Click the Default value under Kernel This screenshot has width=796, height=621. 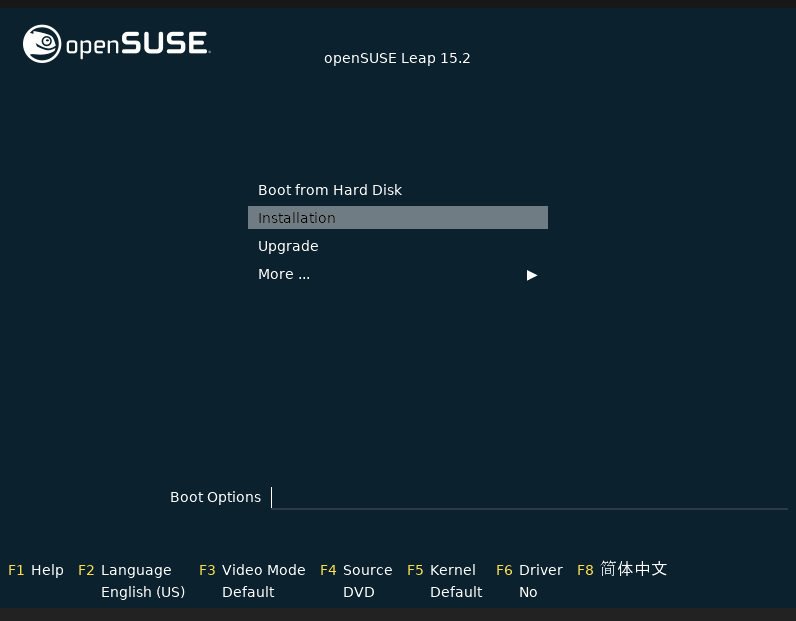coord(456,592)
